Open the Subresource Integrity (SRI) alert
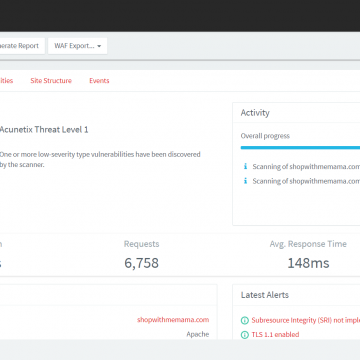The image size is (360, 360). [306, 320]
